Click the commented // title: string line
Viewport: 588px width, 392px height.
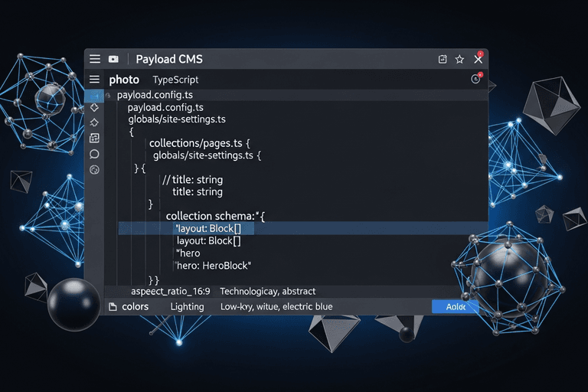pyautogui.click(x=193, y=180)
